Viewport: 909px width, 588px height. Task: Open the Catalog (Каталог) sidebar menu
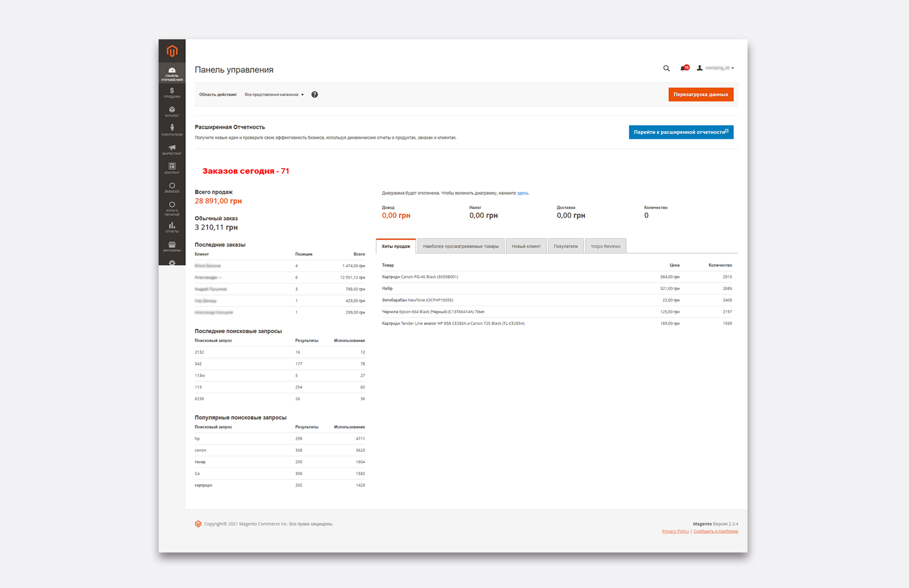[x=172, y=112]
